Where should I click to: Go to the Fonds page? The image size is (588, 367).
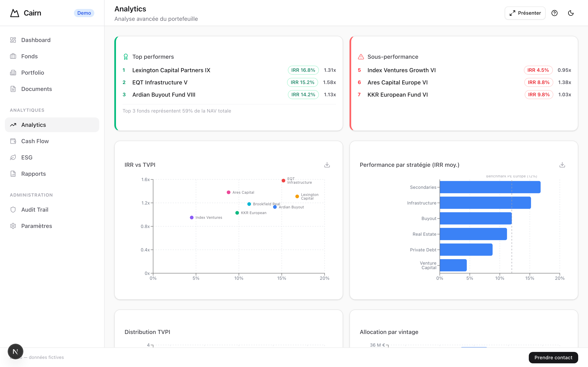coord(29,56)
